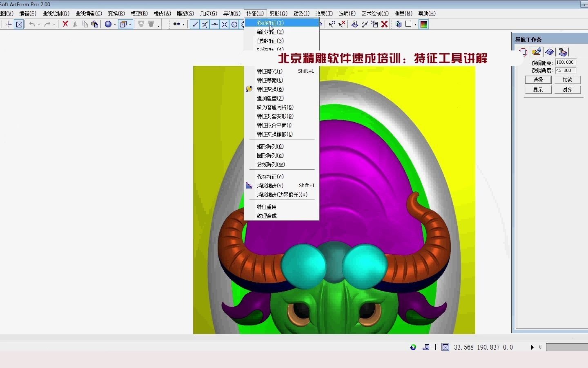588x368 pixels.
Task: Open the 艺术绘制(Y) menu
Action: pyautogui.click(x=375, y=13)
